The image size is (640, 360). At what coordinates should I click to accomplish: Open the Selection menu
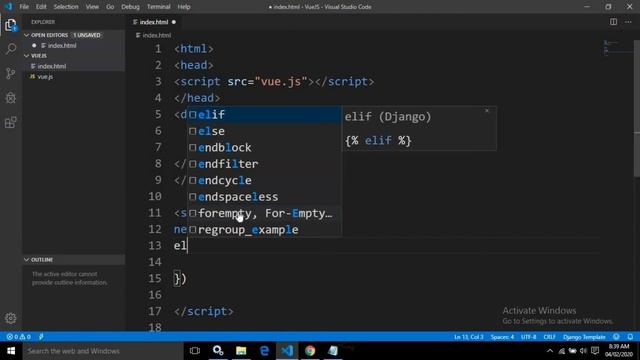[66, 7]
